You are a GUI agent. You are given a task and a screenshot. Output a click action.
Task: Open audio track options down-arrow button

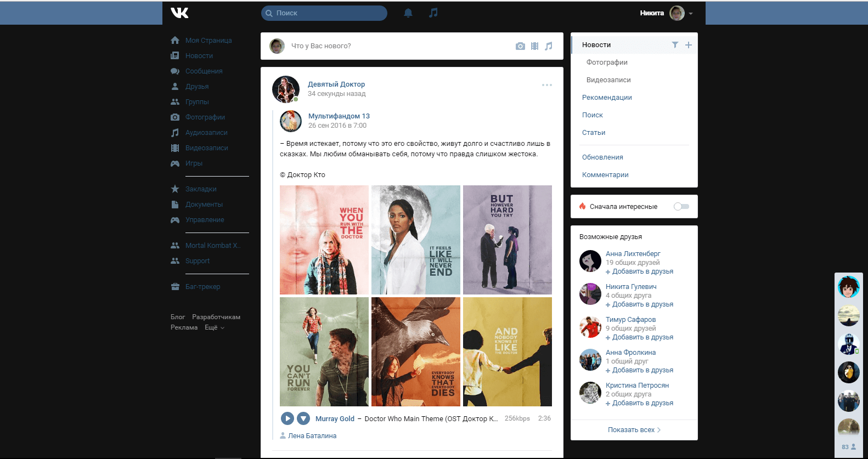[303, 418]
